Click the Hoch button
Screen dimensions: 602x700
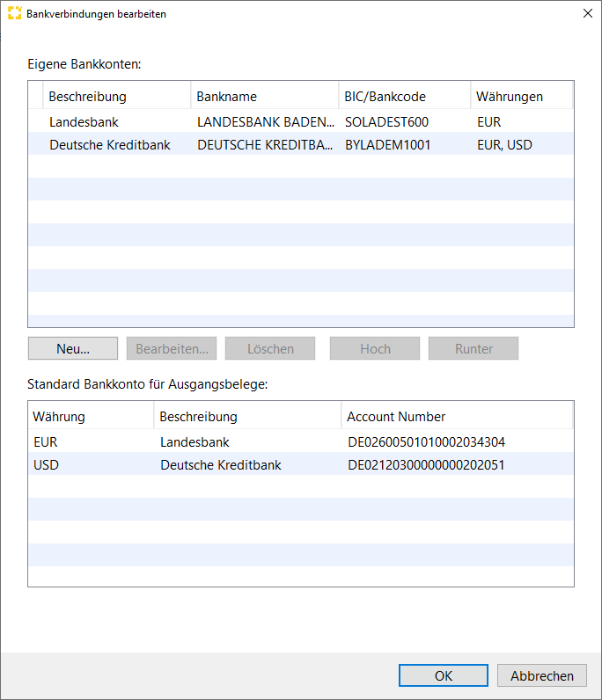pyautogui.click(x=375, y=348)
